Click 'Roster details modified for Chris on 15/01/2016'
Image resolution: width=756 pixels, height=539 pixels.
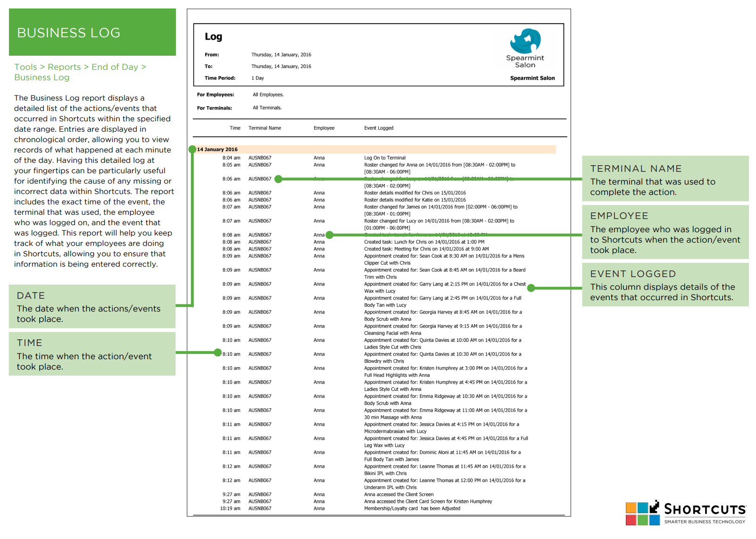415,193
